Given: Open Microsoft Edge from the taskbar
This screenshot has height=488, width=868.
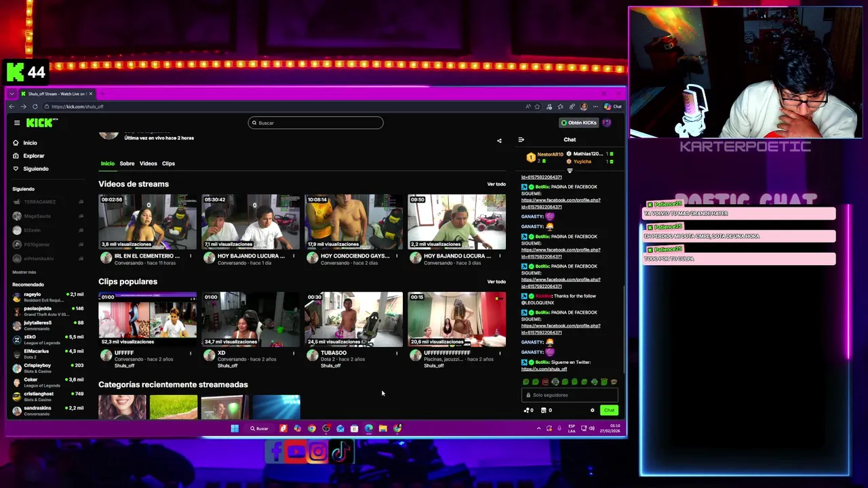Looking at the screenshot, I should click(x=369, y=428).
